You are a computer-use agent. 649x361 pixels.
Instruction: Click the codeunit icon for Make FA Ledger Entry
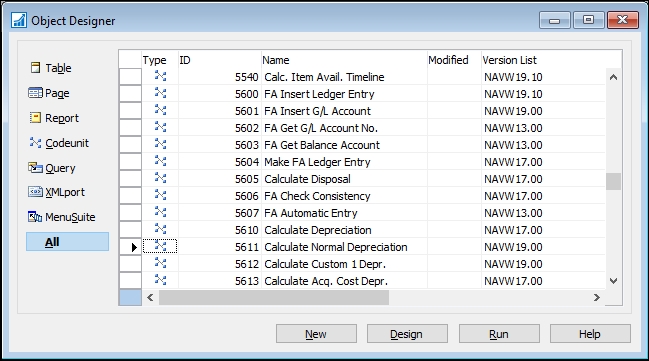click(x=160, y=161)
